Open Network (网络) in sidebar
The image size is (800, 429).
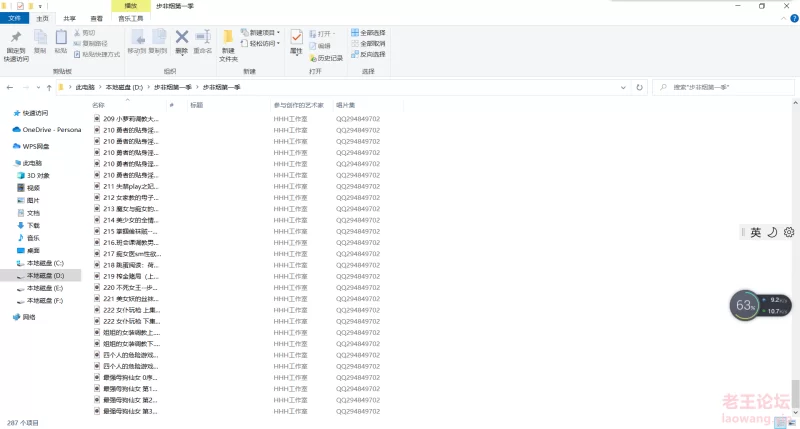tap(24, 317)
